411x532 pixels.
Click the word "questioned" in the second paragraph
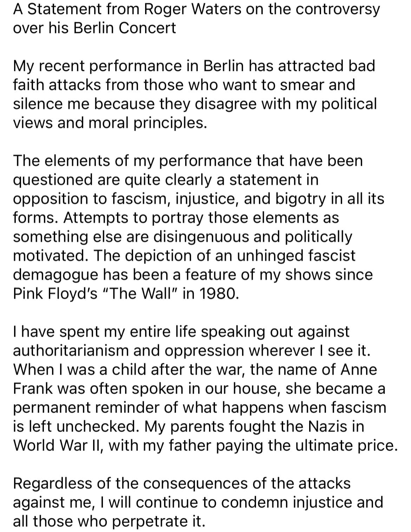(x=53, y=180)
